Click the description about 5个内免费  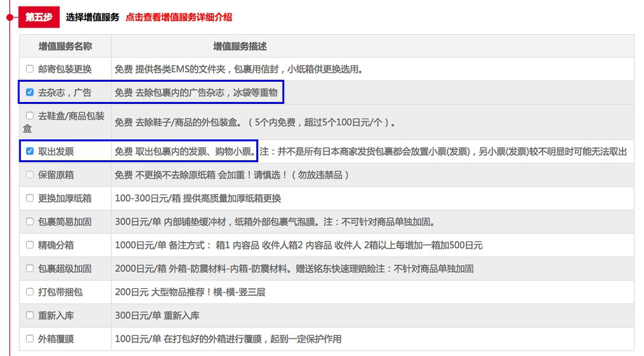click(x=255, y=123)
